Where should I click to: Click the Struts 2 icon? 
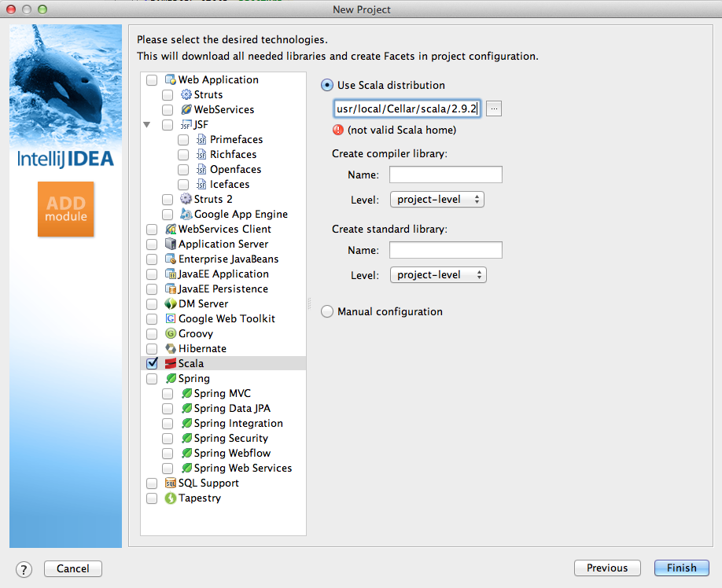point(186,199)
